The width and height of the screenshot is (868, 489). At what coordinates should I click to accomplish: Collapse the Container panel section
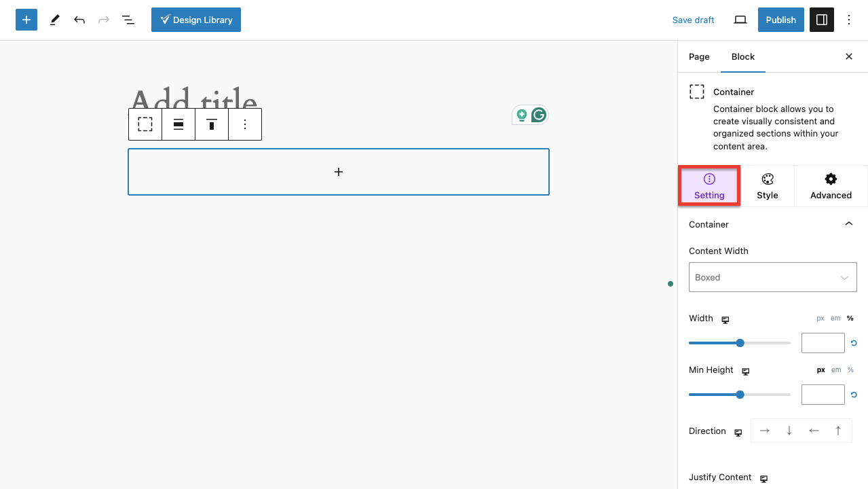click(848, 224)
